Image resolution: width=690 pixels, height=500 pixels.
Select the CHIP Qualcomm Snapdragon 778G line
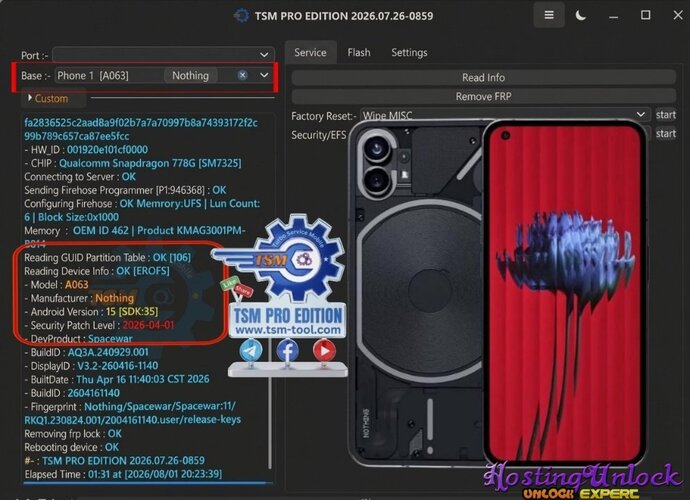(132, 163)
